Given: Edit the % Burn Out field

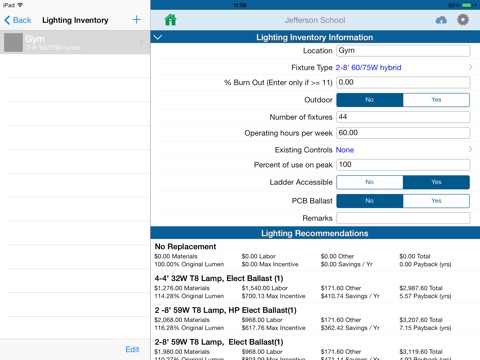Looking at the screenshot, I should tap(403, 82).
